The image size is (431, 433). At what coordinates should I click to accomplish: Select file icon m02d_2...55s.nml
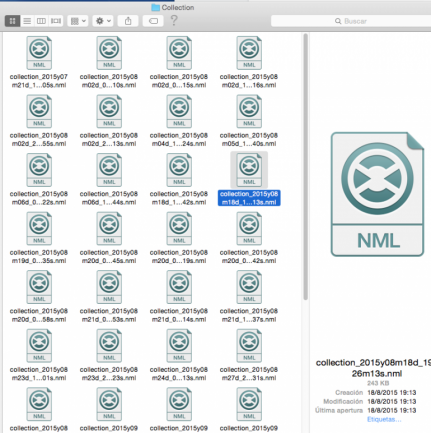[39, 111]
